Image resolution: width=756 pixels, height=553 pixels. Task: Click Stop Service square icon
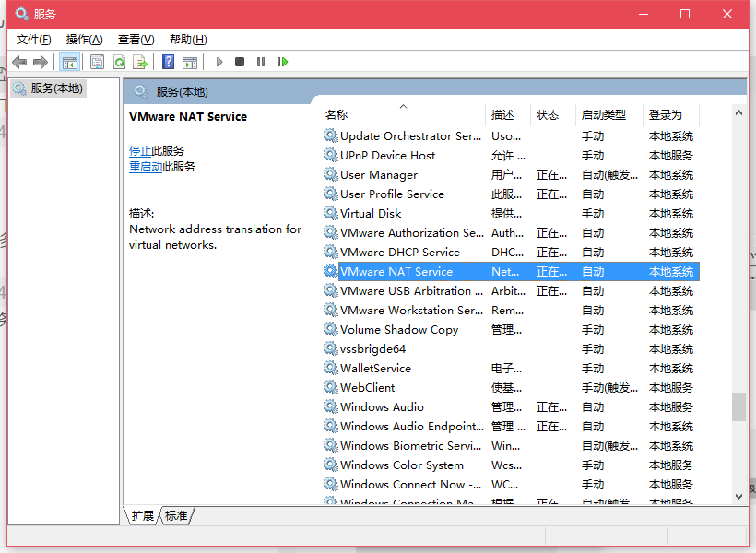click(240, 62)
